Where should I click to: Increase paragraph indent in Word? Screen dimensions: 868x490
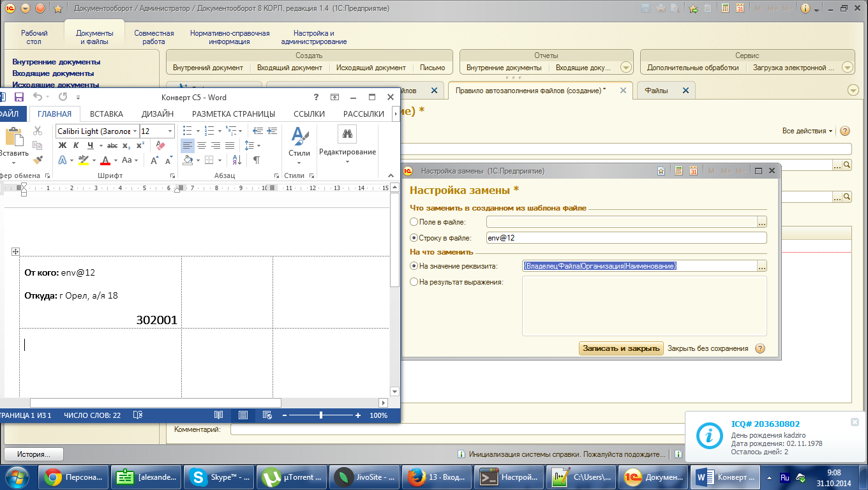pos(273,131)
